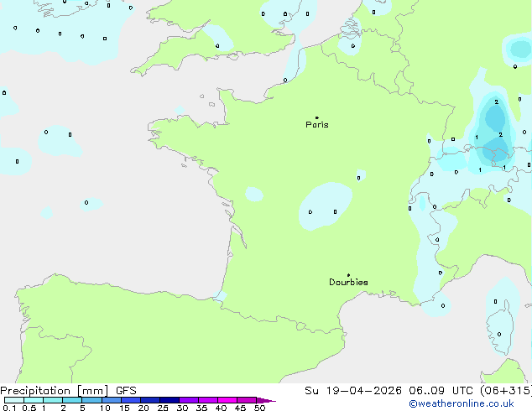Click the legend value label 50

click(x=259, y=408)
